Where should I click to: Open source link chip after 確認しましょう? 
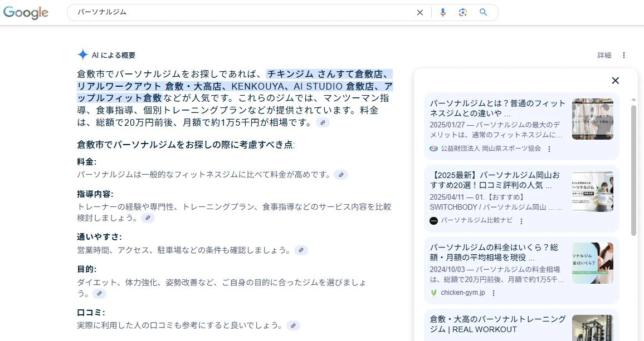(x=301, y=250)
